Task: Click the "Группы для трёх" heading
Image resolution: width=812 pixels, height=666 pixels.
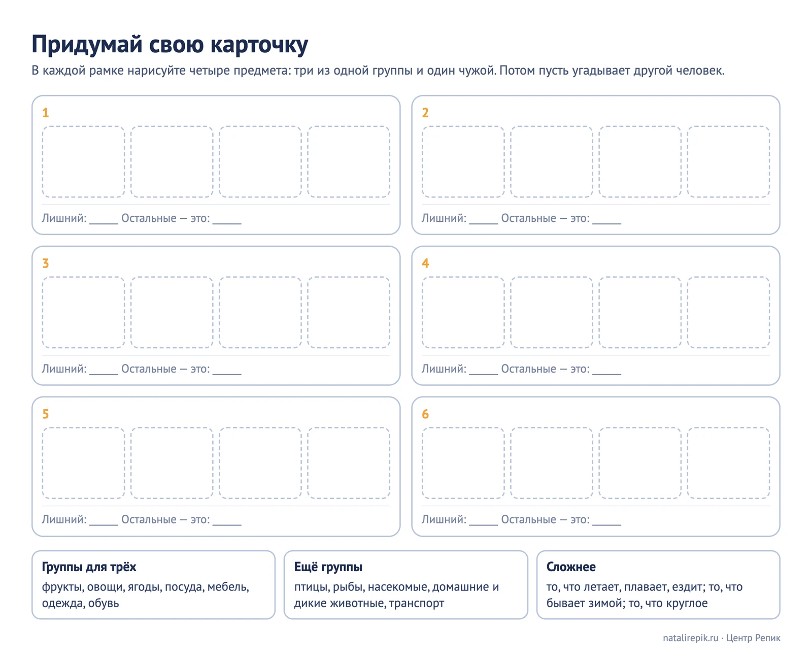Action: point(89,567)
